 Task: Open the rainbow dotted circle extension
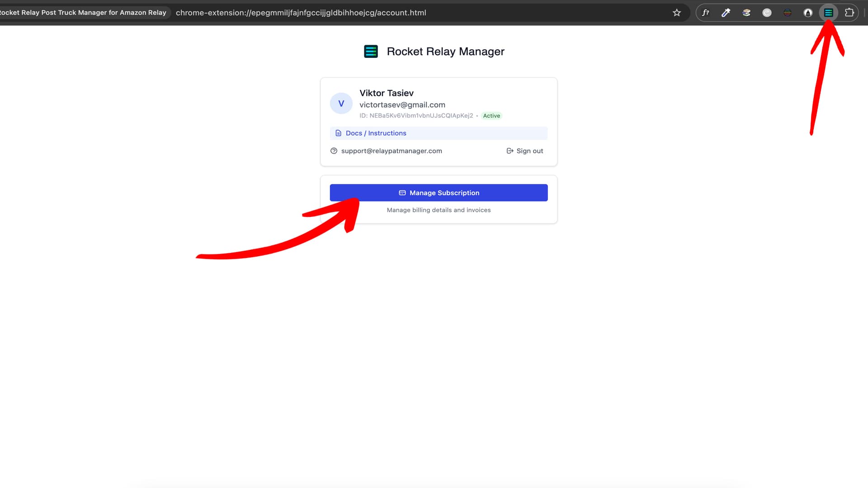[x=788, y=13]
